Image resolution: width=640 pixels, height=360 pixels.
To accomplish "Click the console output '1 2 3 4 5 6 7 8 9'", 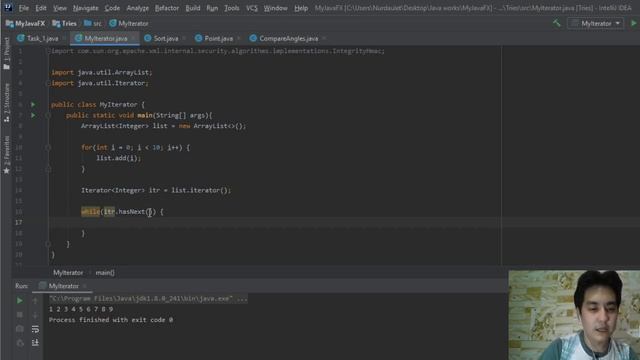I will pos(81,309).
